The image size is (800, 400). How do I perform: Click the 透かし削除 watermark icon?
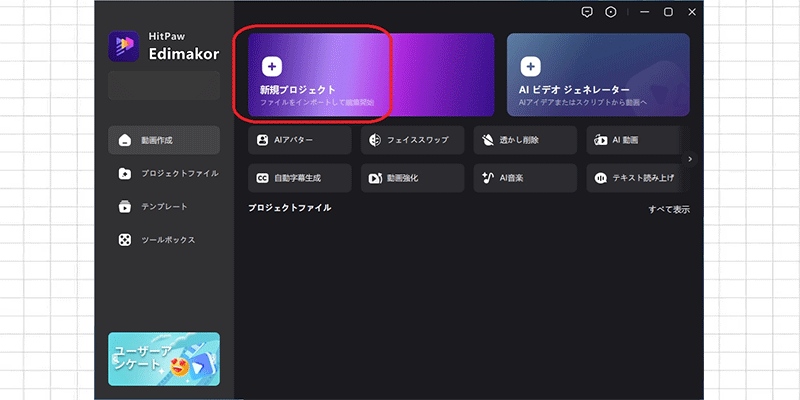coord(488,140)
